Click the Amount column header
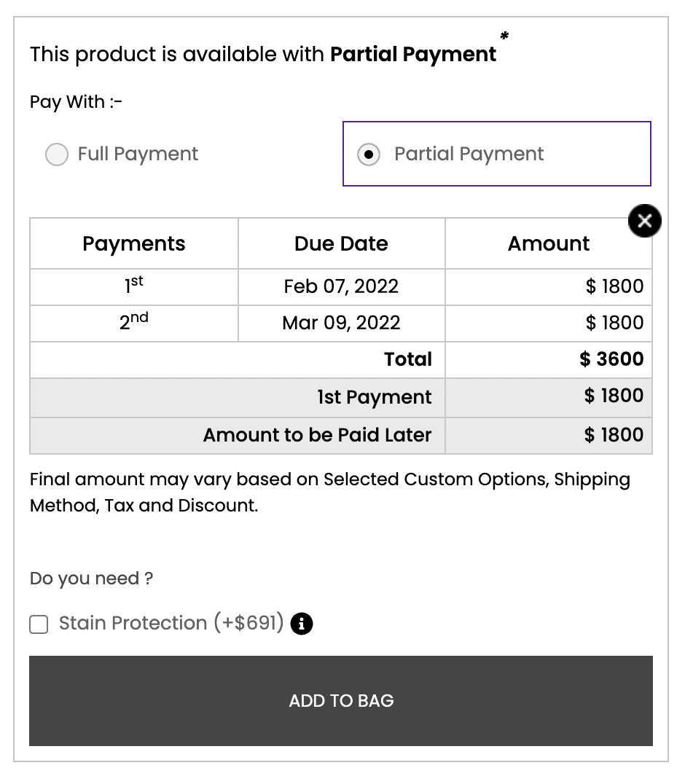The height and width of the screenshot is (784, 685). (x=549, y=243)
